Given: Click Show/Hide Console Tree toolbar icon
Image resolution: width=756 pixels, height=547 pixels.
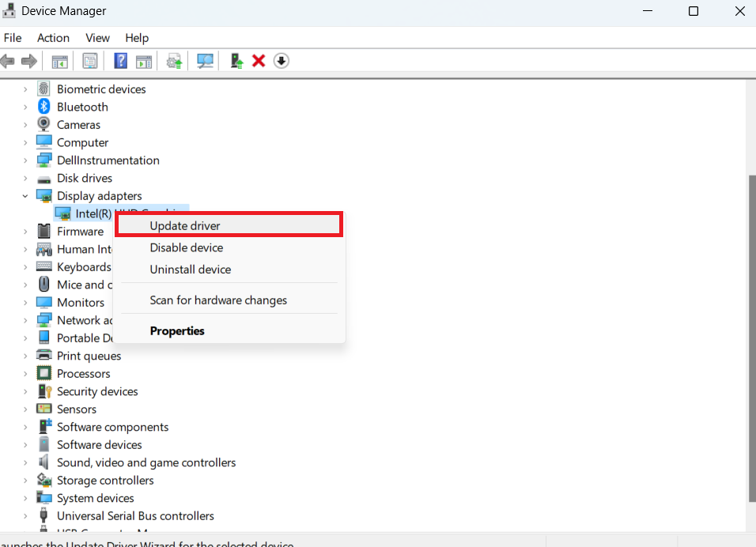Looking at the screenshot, I should tap(60, 61).
